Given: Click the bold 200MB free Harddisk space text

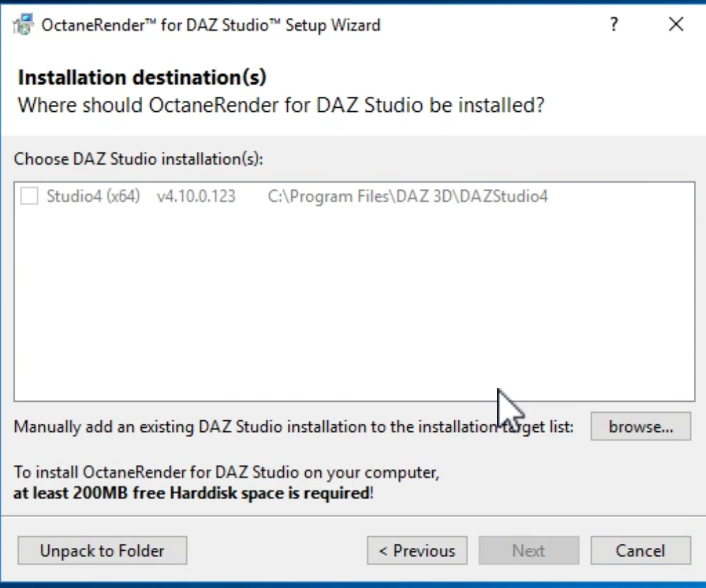Looking at the screenshot, I should tap(192, 493).
